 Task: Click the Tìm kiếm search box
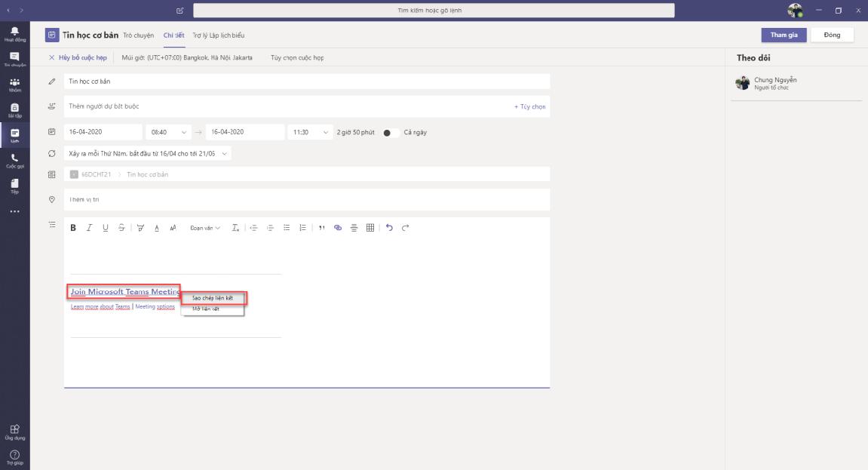pos(434,11)
